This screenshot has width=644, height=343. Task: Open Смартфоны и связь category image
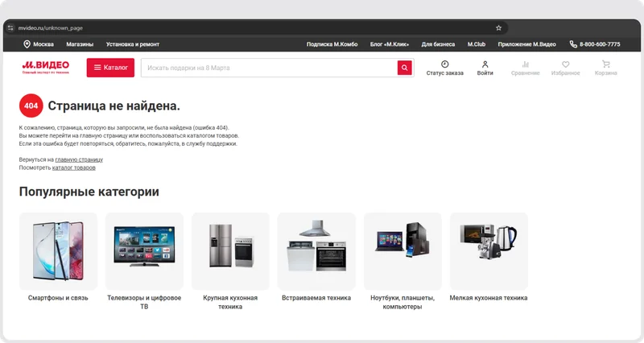(58, 251)
